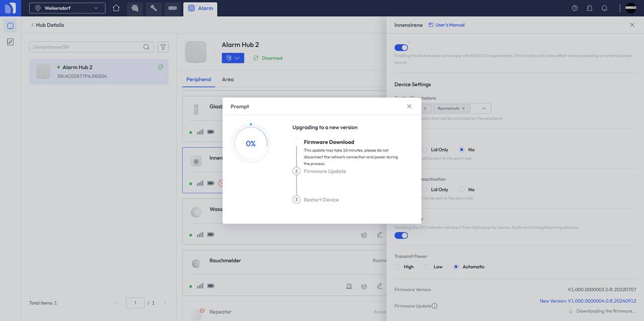Image resolution: width=644 pixels, height=321 pixels.
Task: Click the search magnifier icon
Action: [x=147, y=47]
